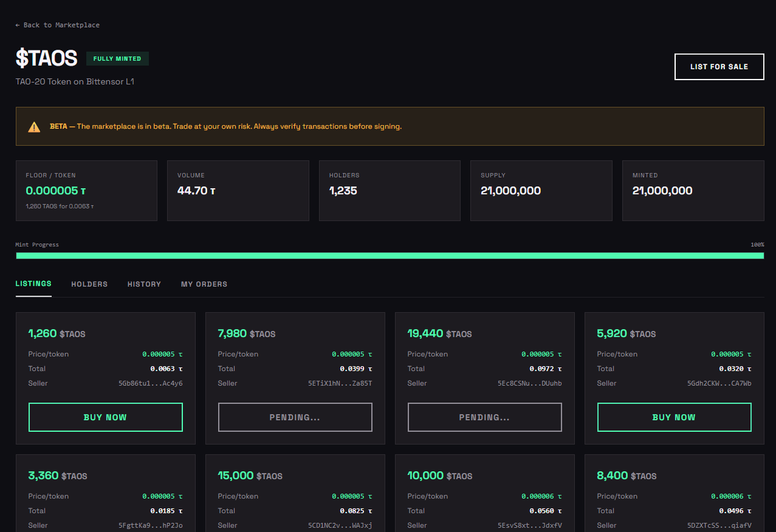Click the mint progress bar

coord(390,255)
